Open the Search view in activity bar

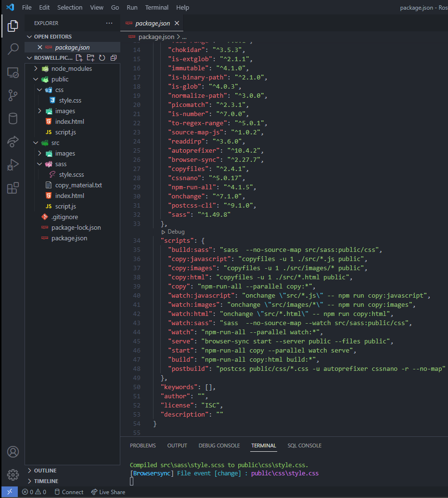(x=13, y=49)
